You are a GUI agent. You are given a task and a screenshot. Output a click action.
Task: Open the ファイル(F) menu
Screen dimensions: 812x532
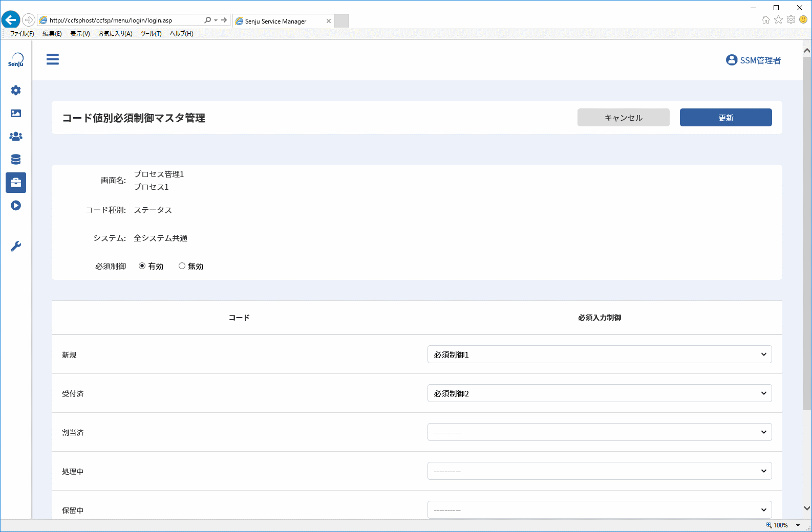point(22,34)
